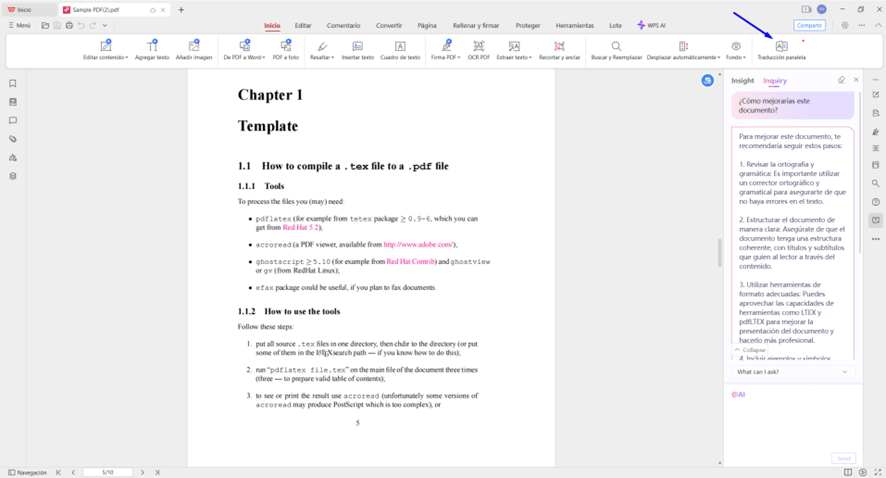Click the Compartir button
Screen dimensions: 886x478
809,25
